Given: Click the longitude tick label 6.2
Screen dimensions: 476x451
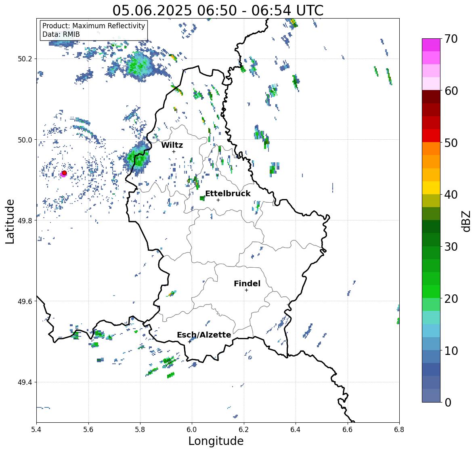Looking at the screenshot, I should (x=244, y=429).
